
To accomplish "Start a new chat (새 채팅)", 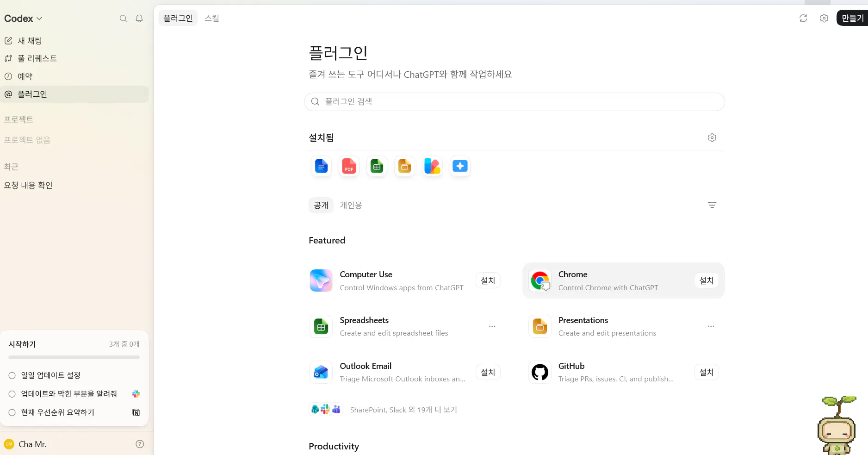I will tap(74, 41).
